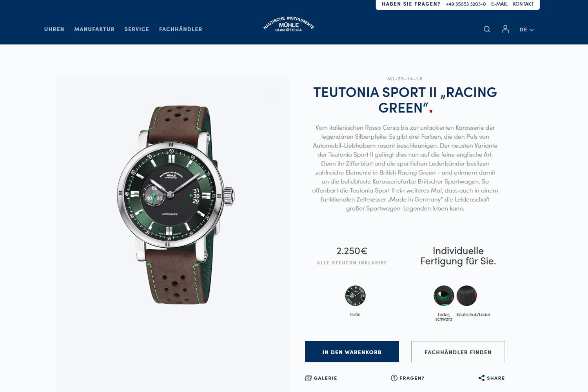Viewport: 588px width, 392px height.
Task: Click the Mühle Glashütte logo
Action: click(x=289, y=24)
